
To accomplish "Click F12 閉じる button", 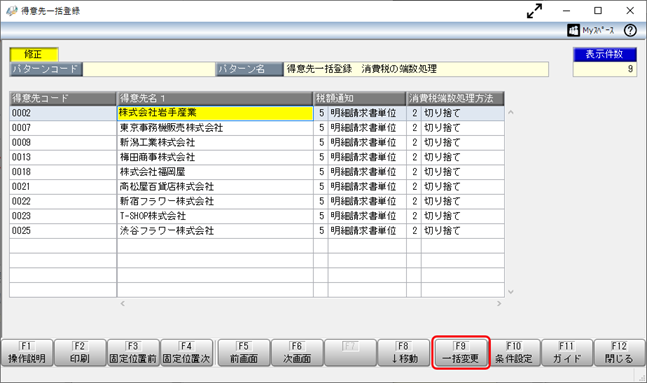I will [619, 353].
